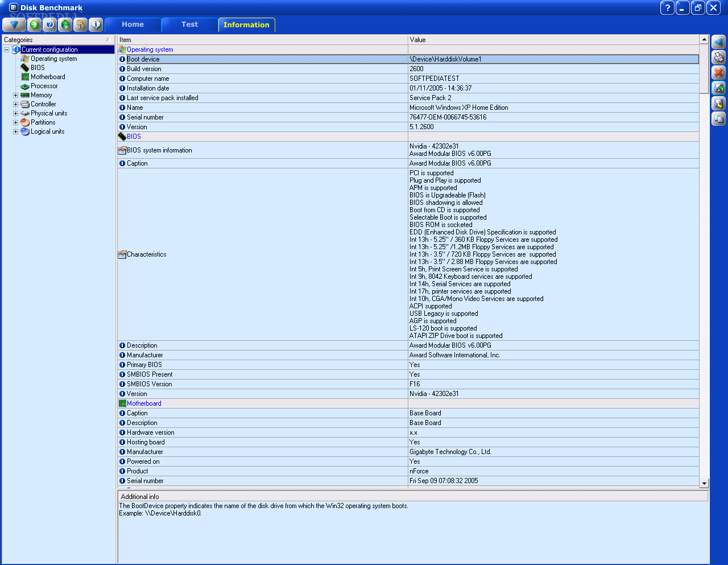Select Current configuration tree item
The image size is (728, 565).
click(49, 50)
